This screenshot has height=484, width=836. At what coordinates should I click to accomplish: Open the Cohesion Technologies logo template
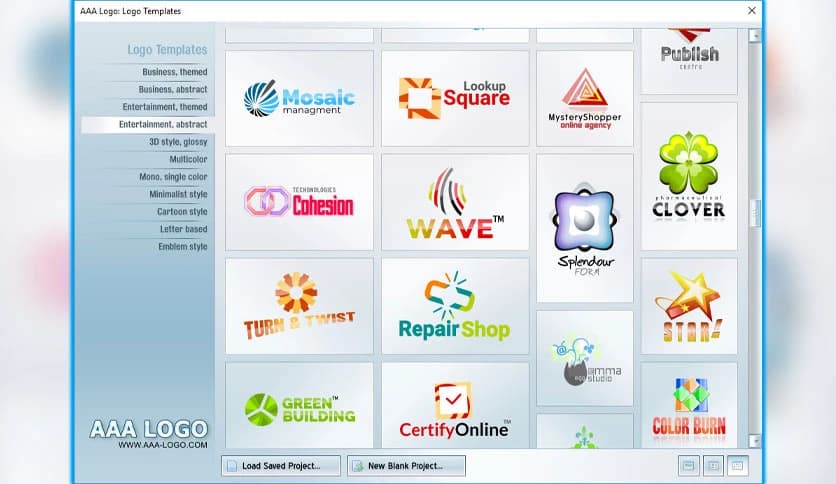pyautogui.click(x=299, y=202)
